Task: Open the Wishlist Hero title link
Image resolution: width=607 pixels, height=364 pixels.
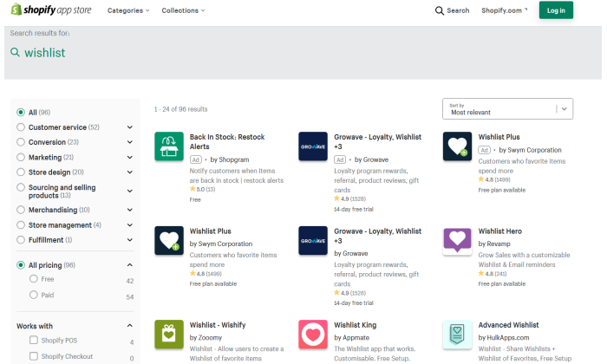Action: (499, 231)
